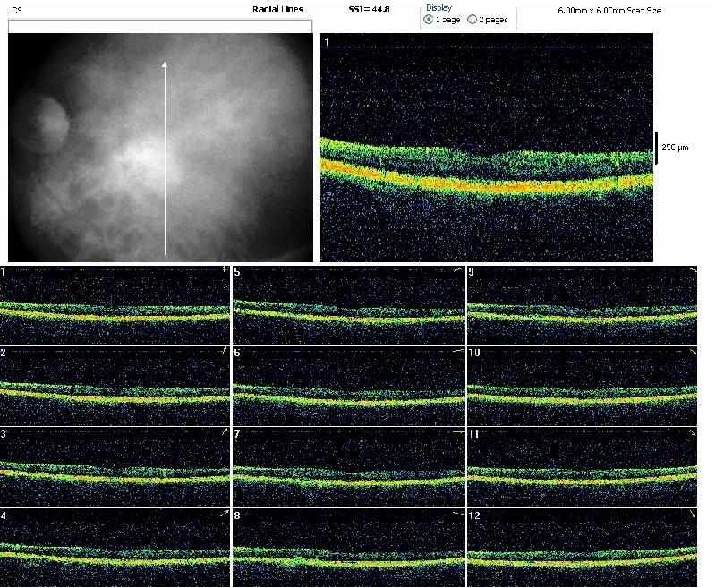The image size is (716, 588).
Task: Select radial scan thumbnail number 5
Action: [348, 305]
